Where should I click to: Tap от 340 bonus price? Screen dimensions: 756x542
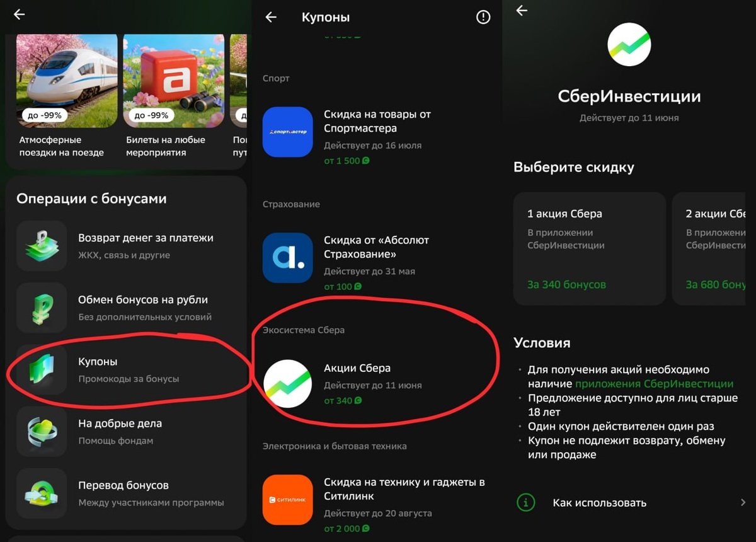pos(343,400)
